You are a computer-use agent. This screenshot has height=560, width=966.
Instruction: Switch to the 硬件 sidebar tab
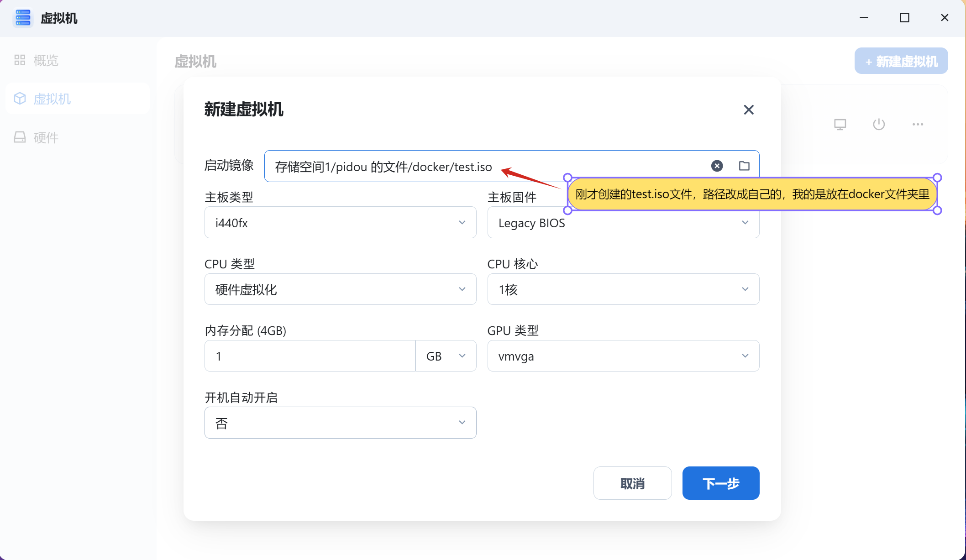pos(46,137)
